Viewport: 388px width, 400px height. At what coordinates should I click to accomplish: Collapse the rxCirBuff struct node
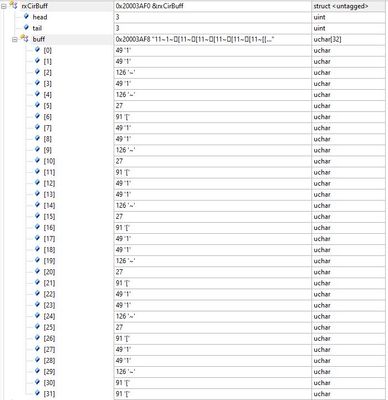pyautogui.click(x=4, y=6)
